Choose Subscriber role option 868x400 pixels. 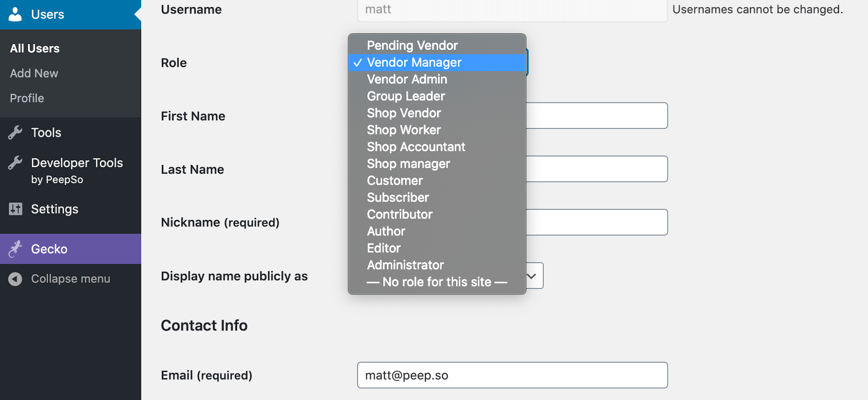coord(437,198)
